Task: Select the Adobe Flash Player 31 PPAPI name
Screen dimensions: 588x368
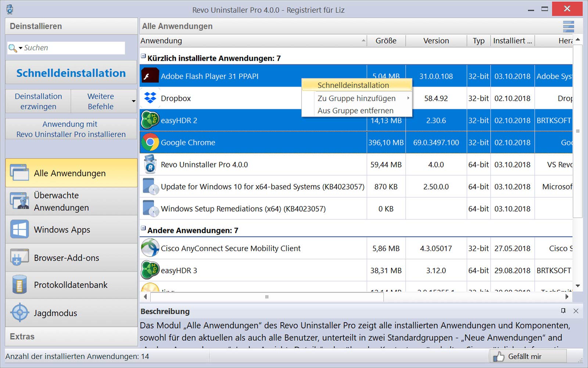Action: 209,76
